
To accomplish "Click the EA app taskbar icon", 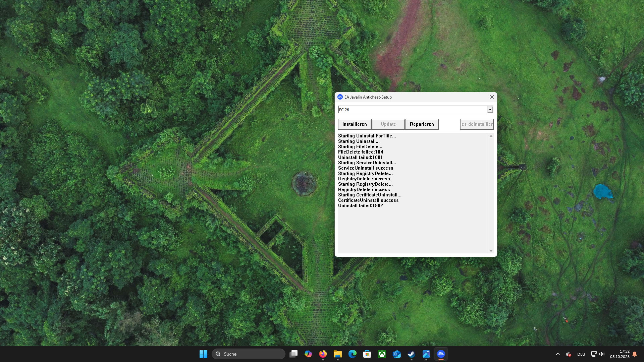I will [x=441, y=354].
